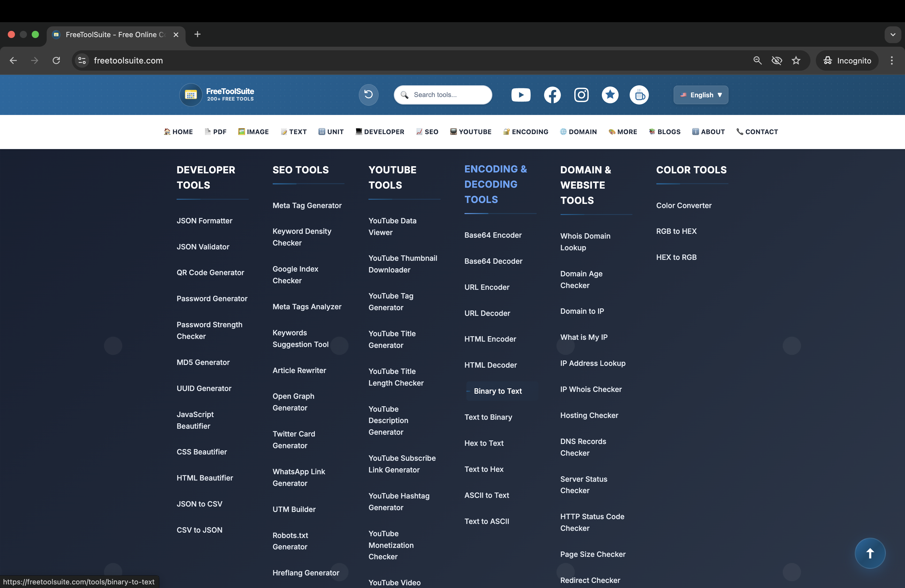
Task: Open the Instagram profile icon
Action: (x=581, y=95)
